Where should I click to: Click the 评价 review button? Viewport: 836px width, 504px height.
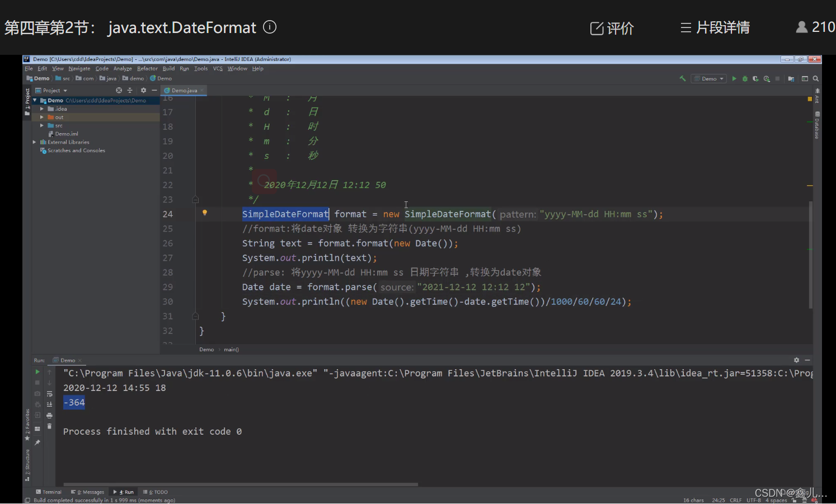click(612, 28)
